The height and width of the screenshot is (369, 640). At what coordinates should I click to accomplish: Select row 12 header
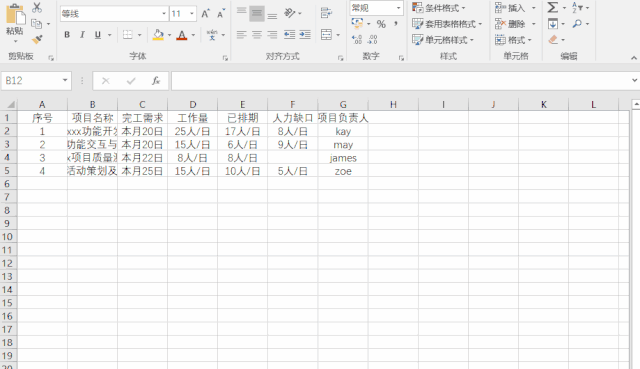point(7,263)
